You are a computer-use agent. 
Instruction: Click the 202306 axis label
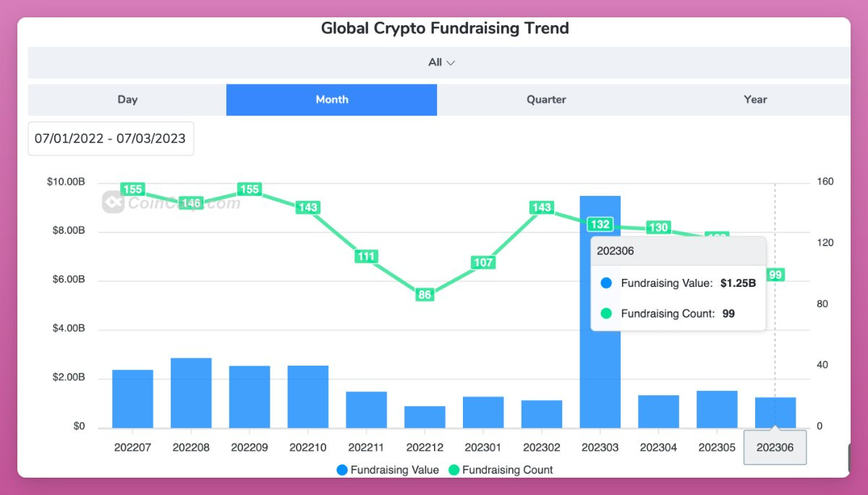(x=775, y=447)
